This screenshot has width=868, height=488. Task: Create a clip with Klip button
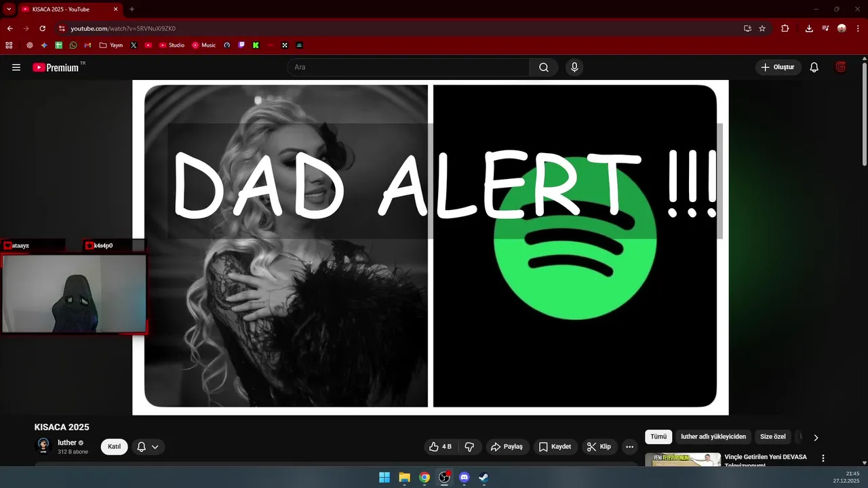click(x=599, y=447)
